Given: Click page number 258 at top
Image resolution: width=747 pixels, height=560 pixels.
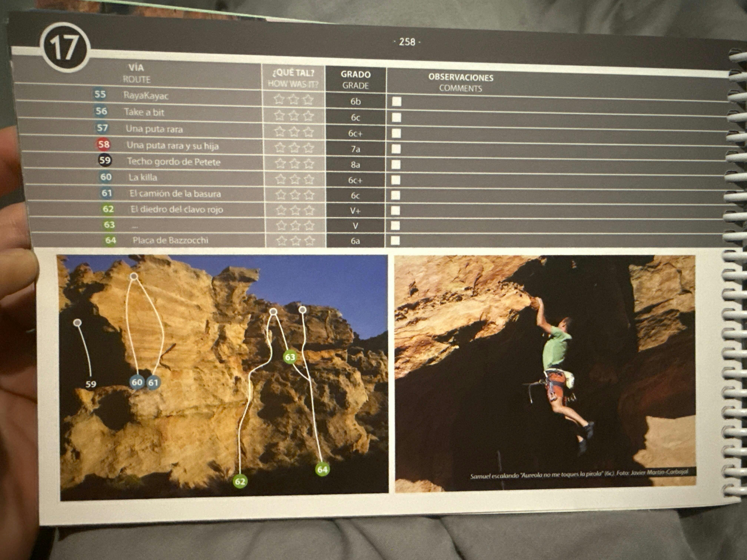Looking at the screenshot, I should (407, 42).
